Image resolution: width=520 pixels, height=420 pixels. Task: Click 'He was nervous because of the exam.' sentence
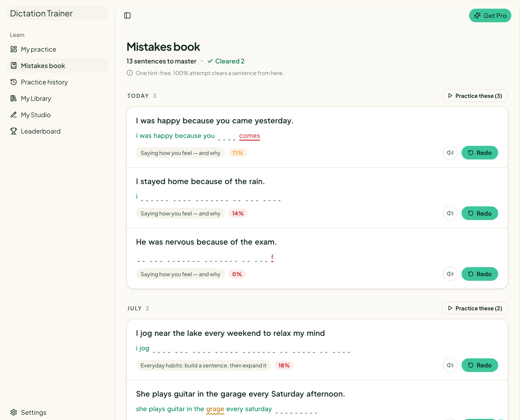[206, 242]
